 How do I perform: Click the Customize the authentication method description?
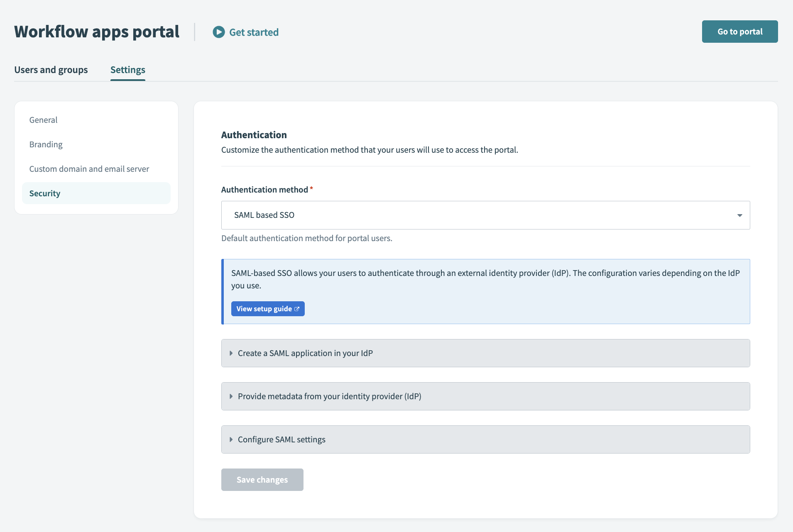(370, 150)
